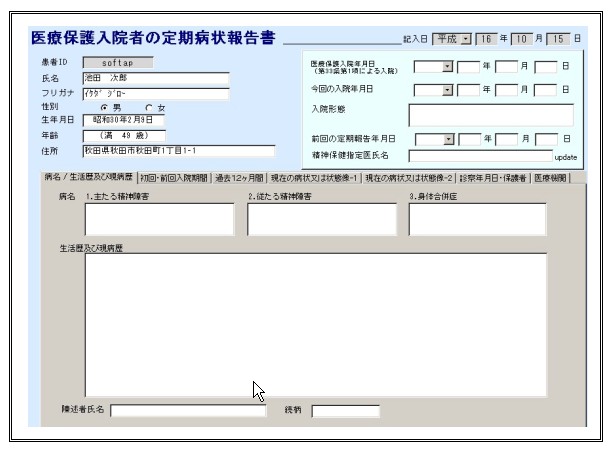Select the 医療機関 tab
Image resolution: width=610 pixels, height=449 pixels.
[x=550, y=177]
